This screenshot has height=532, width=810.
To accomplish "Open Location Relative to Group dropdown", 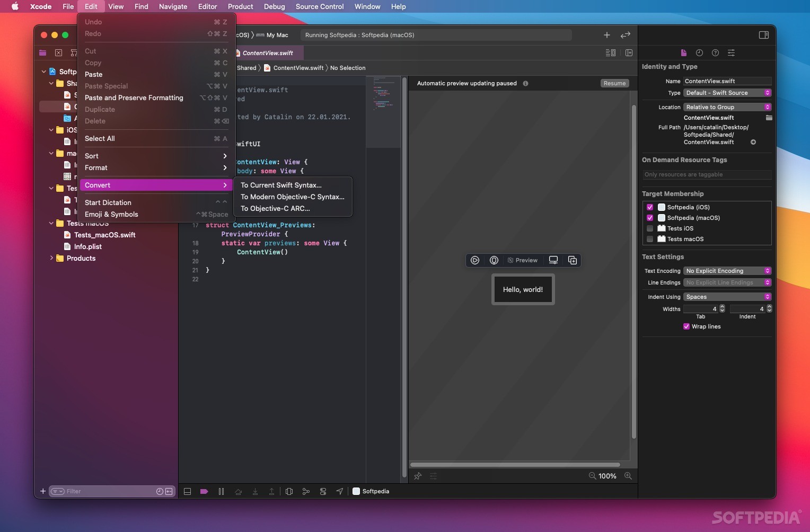I will pos(727,107).
